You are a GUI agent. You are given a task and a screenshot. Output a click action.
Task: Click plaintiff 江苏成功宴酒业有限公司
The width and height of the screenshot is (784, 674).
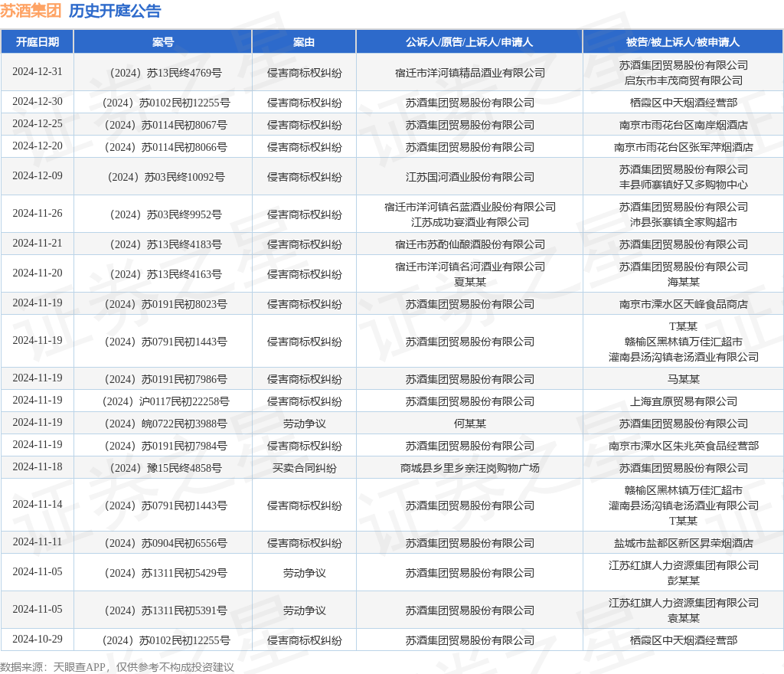pos(469,223)
